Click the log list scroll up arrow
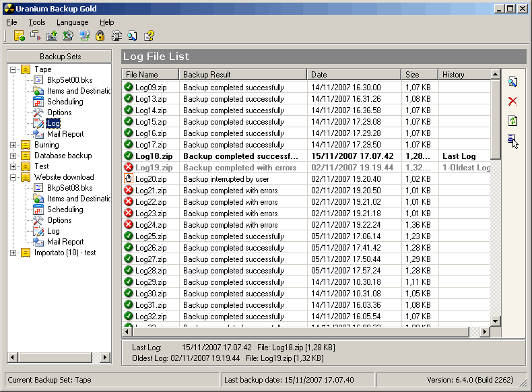Screen dimensions: 532x392 point(496,74)
